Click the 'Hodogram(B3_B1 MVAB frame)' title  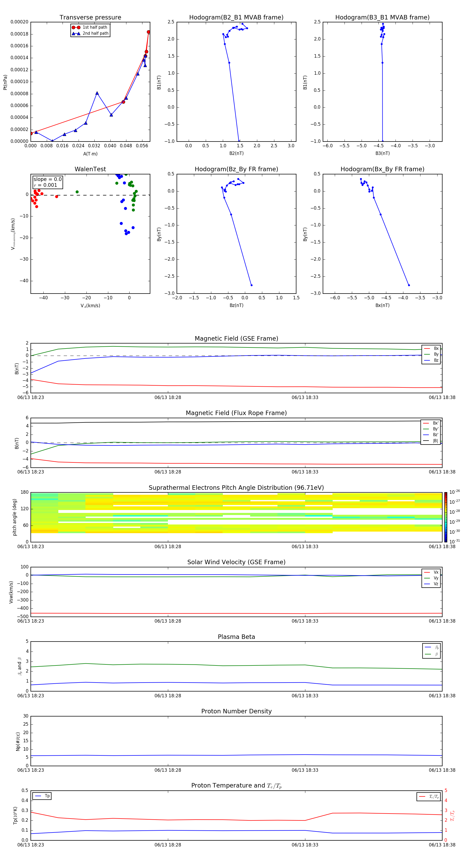[x=382, y=18]
